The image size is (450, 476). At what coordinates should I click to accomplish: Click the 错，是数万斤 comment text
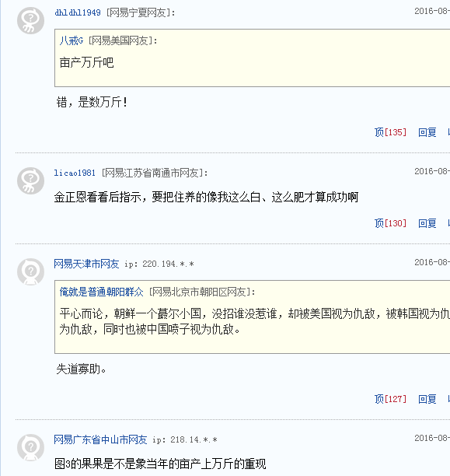tap(92, 102)
